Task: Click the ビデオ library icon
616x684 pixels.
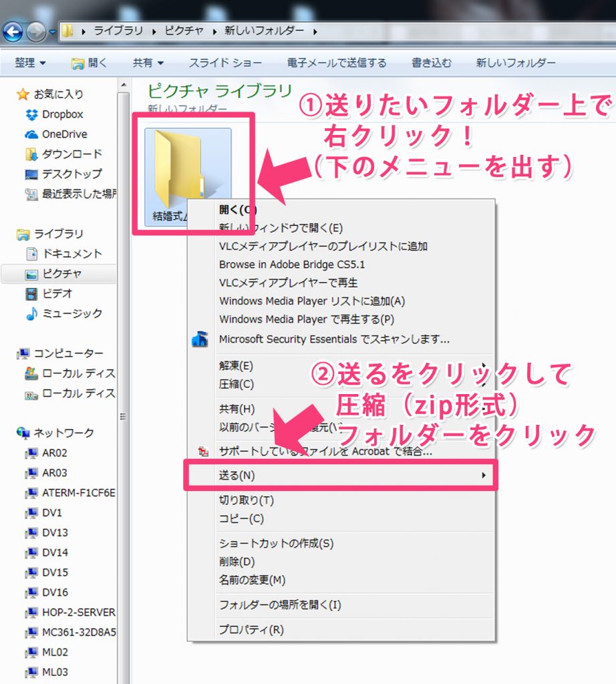Action: click(31, 294)
